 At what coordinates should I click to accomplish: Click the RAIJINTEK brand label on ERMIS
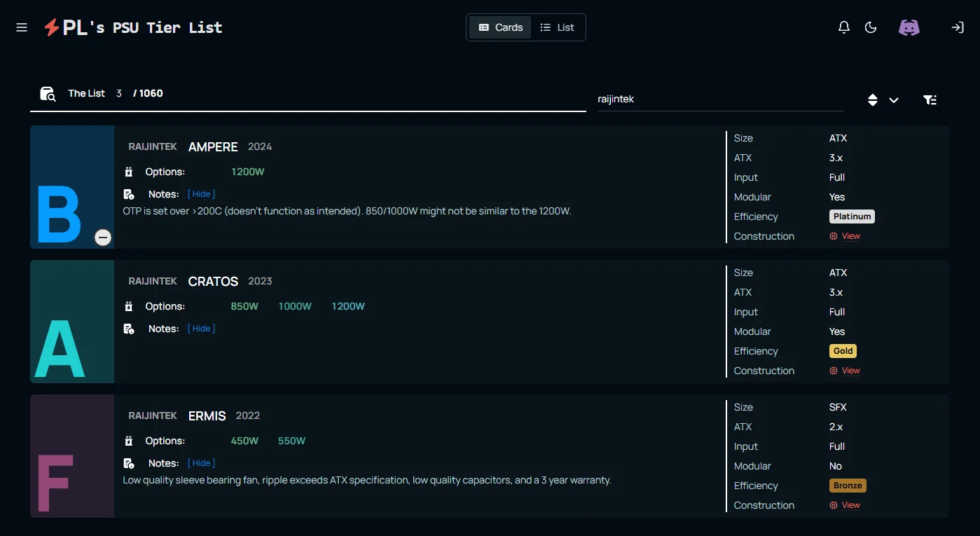153,415
